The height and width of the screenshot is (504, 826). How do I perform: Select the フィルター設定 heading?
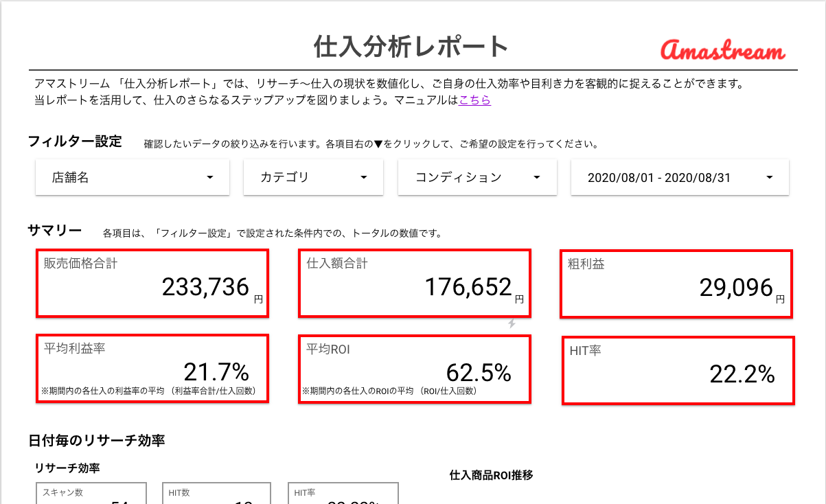75,141
